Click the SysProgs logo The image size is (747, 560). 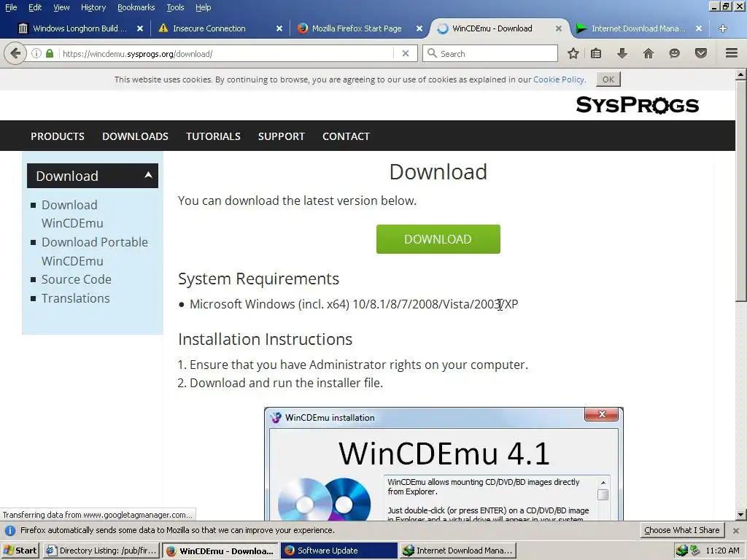point(637,105)
